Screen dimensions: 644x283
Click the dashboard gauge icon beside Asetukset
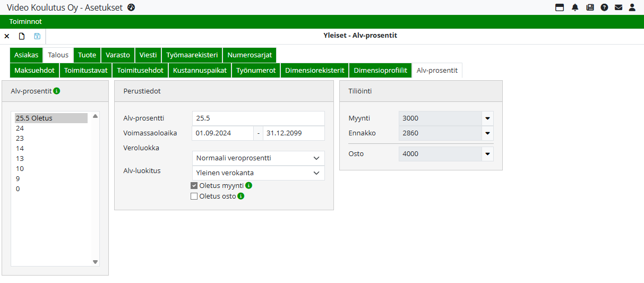pyautogui.click(x=131, y=7)
